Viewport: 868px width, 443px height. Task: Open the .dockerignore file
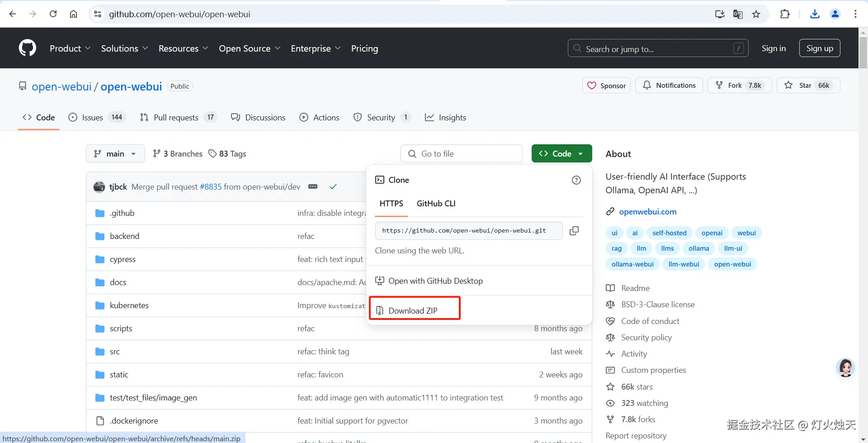click(134, 421)
